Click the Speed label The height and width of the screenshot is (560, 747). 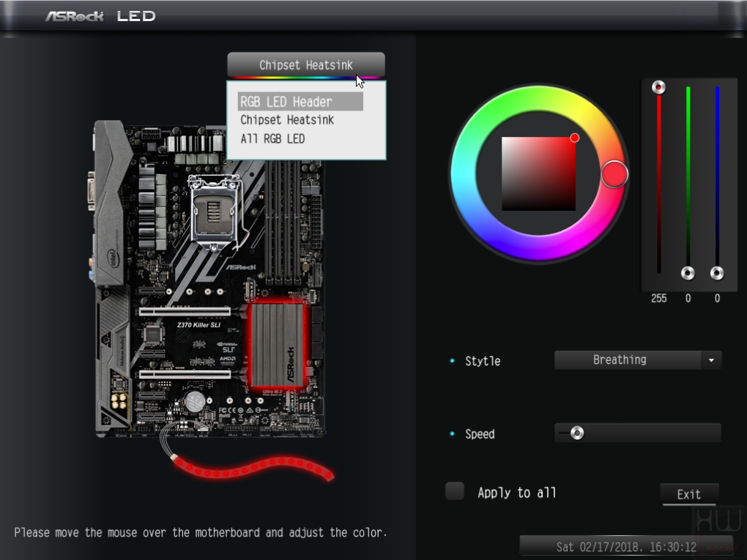click(480, 434)
